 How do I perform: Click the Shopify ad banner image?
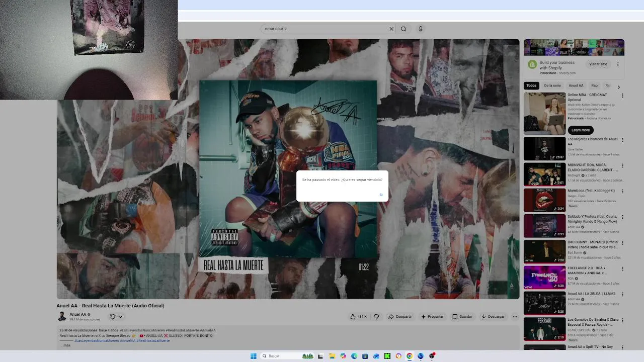(x=574, y=48)
